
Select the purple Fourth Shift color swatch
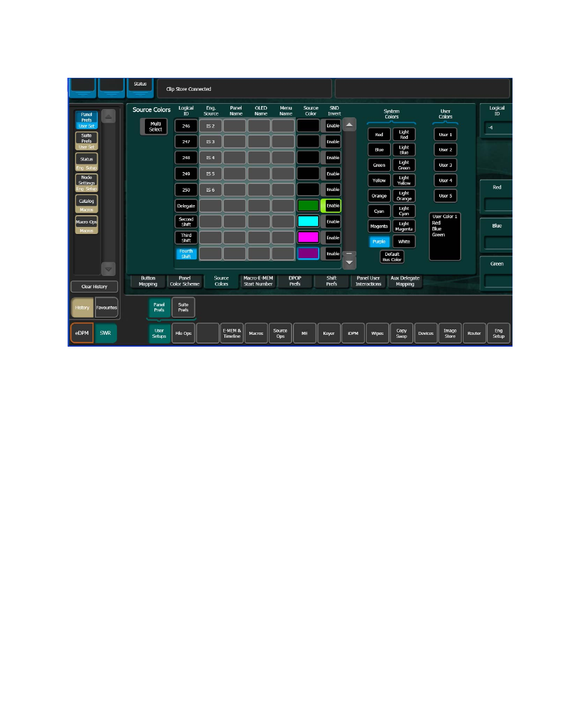[x=308, y=253]
